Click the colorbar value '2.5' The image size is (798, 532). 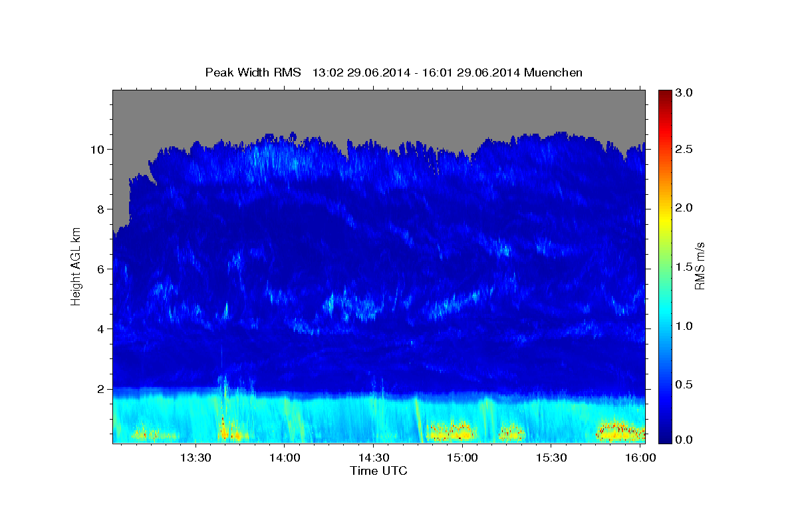point(684,150)
